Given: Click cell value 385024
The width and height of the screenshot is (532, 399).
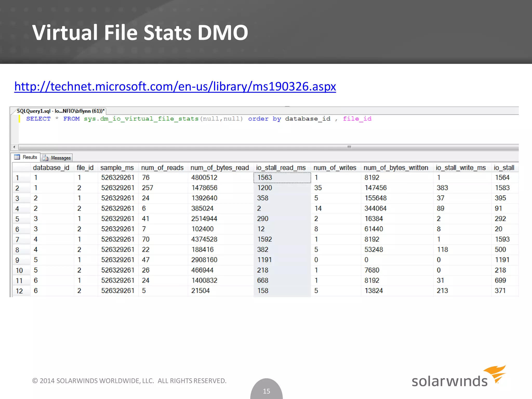Looking at the screenshot, I should click(x=202, y=209).
